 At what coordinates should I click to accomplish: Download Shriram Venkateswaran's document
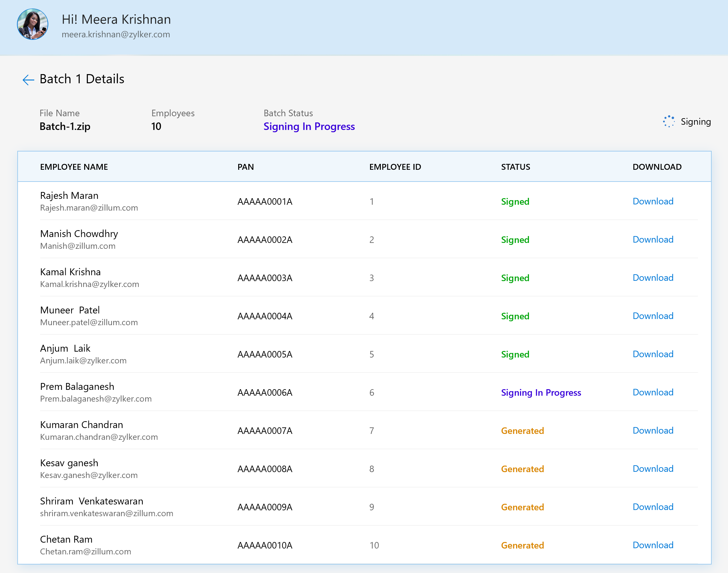[653, 507]
